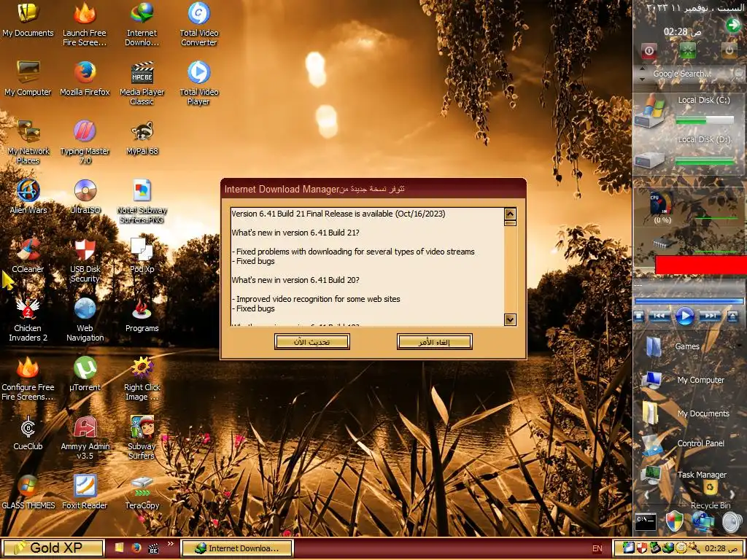Click the orange standby power button in sidebar
Screen dimensions: 747x560
pos(729,51)
